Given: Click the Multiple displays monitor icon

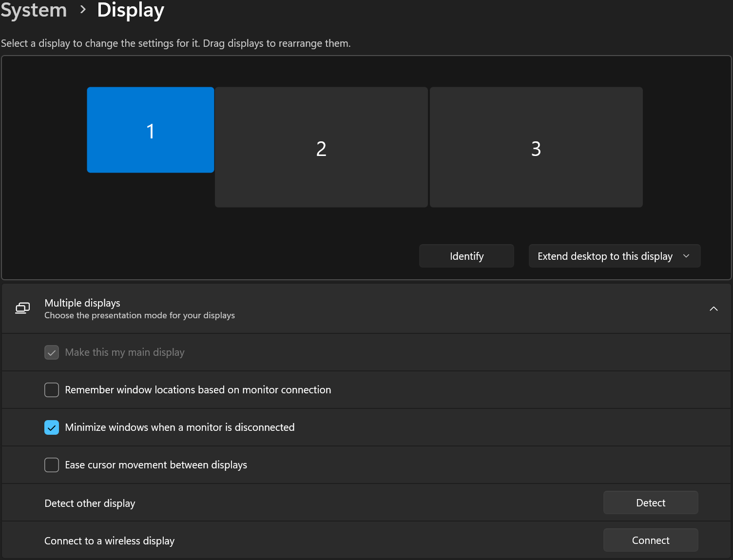Looking at the screenshot, I should (x=22, y=309).
